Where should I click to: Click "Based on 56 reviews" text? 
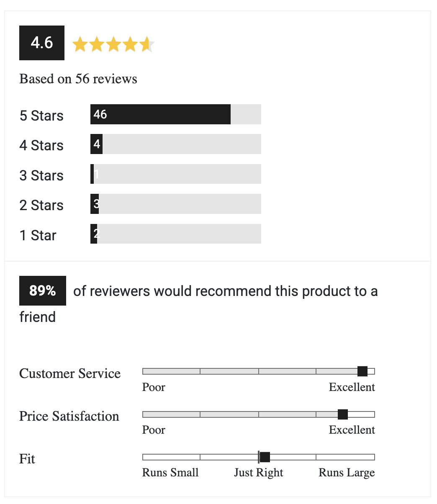tap(78, 79)
